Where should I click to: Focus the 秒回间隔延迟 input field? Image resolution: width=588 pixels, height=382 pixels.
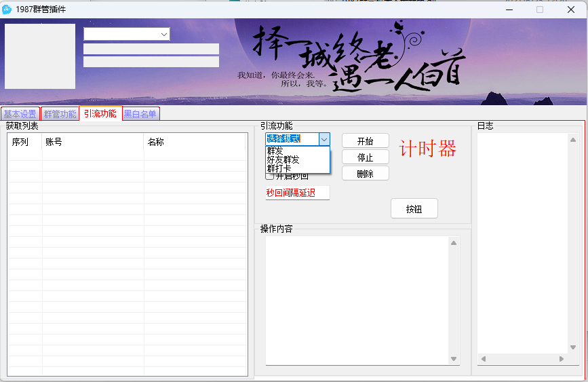tap(297, 193)
